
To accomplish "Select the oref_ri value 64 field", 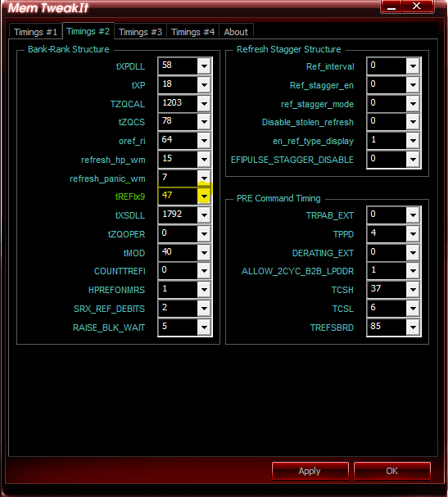I will (x=178, y=140).
